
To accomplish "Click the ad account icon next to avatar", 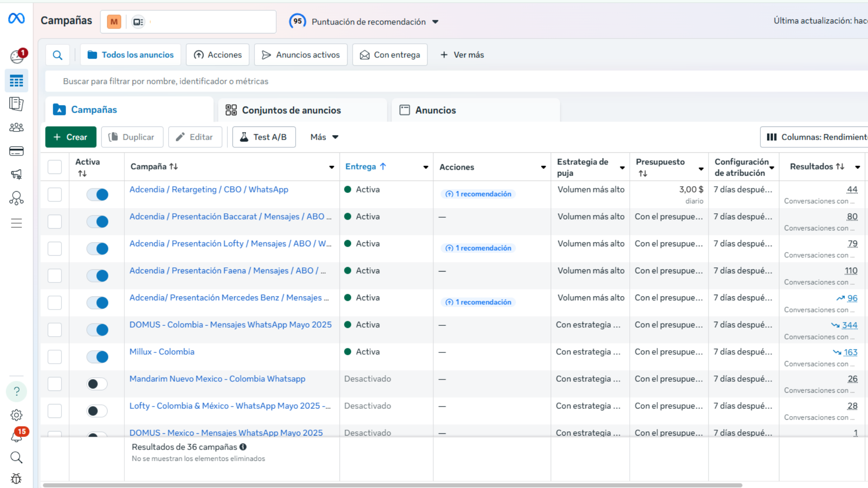I will coord(138,22).
